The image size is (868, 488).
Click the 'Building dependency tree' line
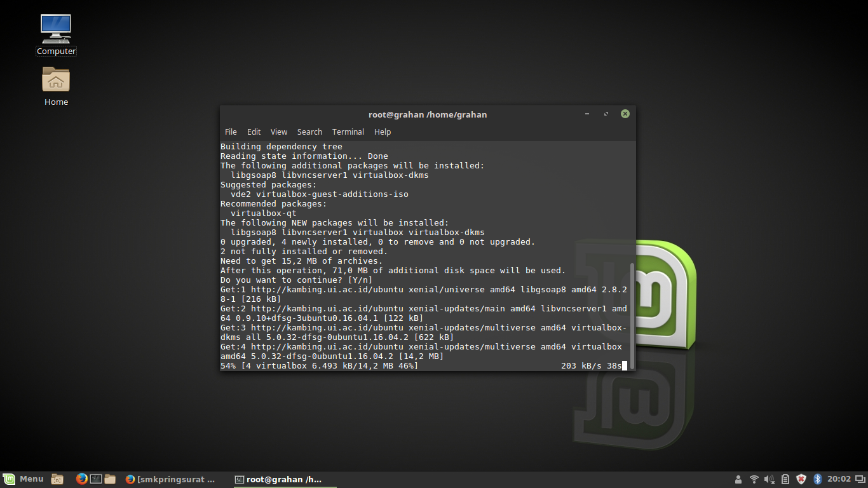pos(281,146)
